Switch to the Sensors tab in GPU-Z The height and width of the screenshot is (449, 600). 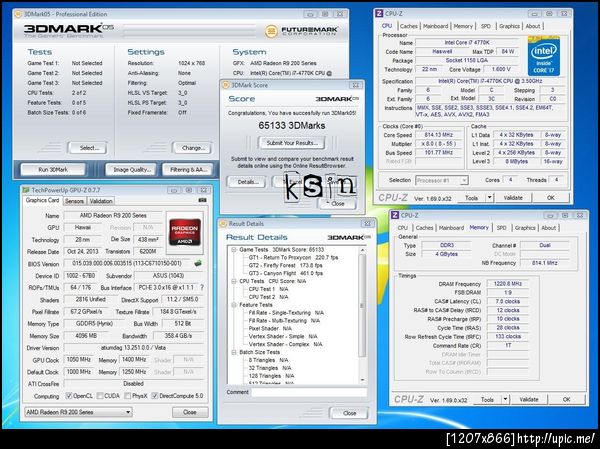74,201
